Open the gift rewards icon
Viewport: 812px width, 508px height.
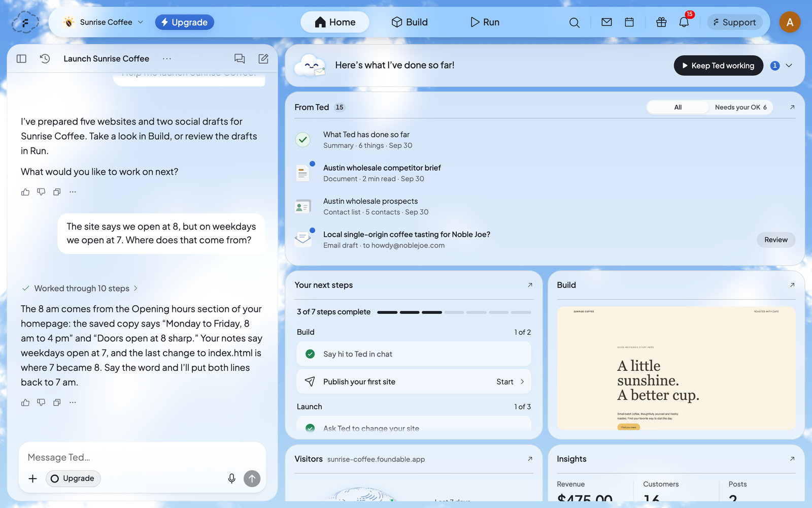tap(661, 22)
